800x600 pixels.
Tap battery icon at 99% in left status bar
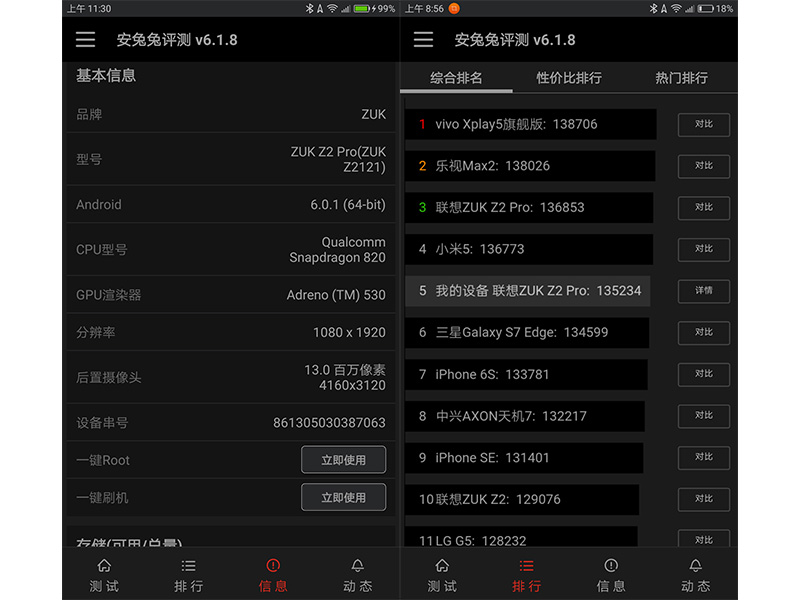pos(362,9)
